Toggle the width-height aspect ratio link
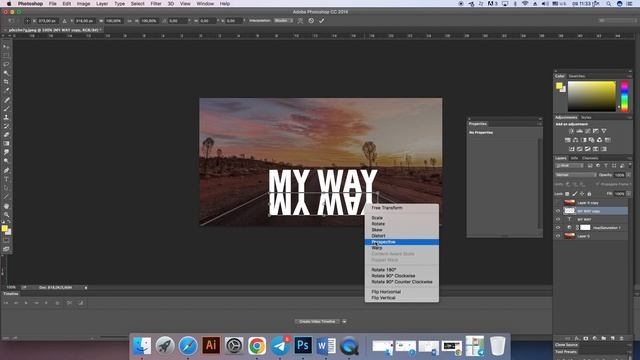The height and width of the screenshot is (360, 640). point(129,20)
